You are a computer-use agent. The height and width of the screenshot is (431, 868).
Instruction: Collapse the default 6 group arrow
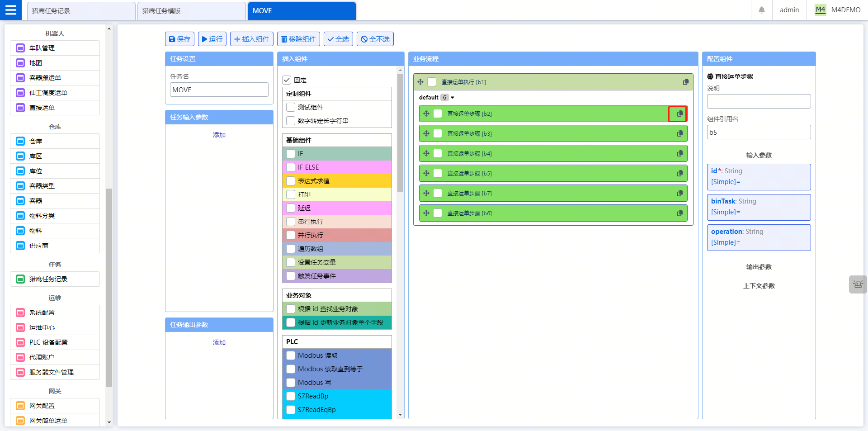[x=452, y=98]
